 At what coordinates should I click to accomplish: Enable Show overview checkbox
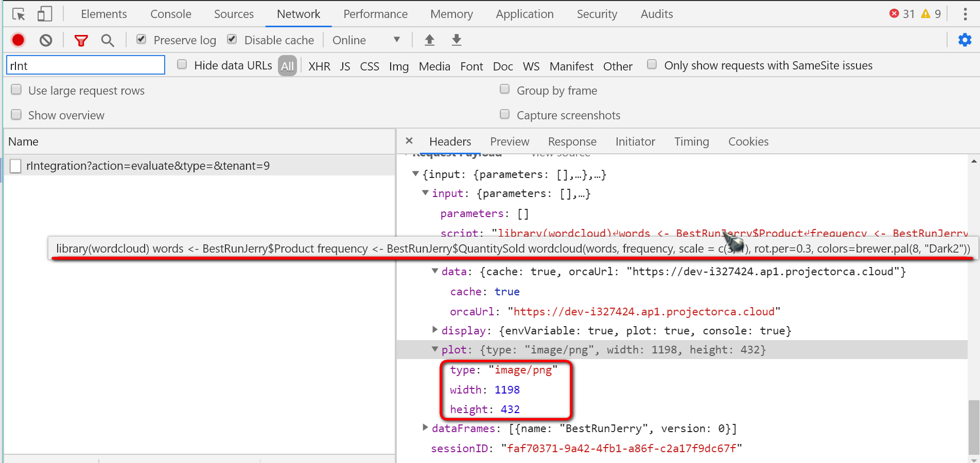[16, 114]
